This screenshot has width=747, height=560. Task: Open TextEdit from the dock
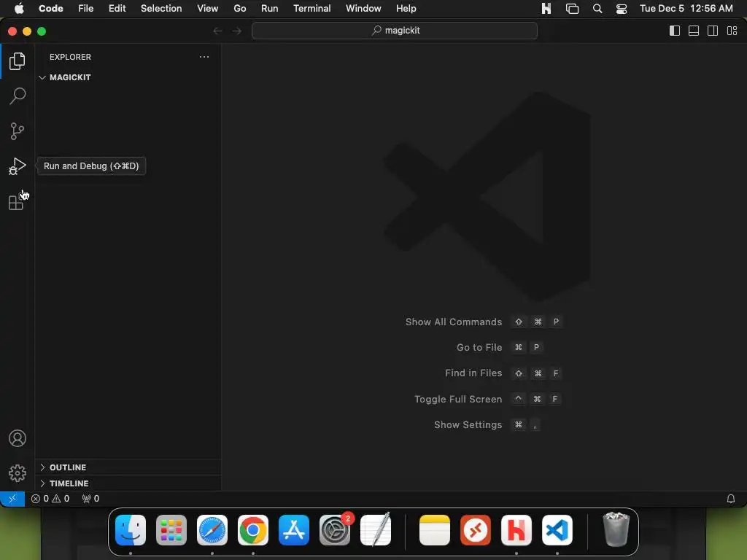point(376,530)
